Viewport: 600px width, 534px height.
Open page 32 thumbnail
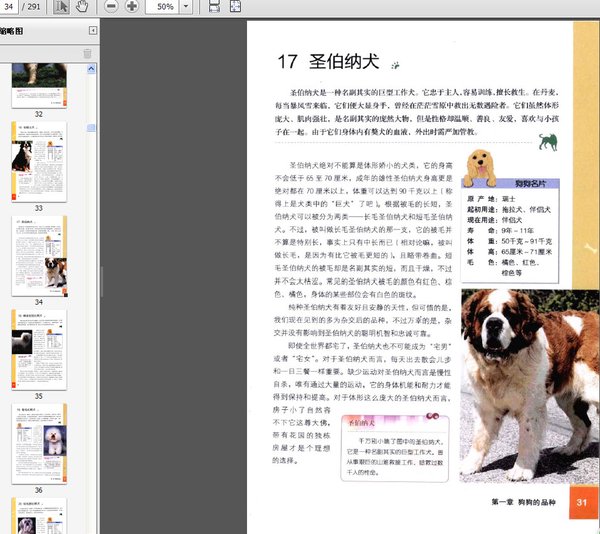pyautogui.click(x=38, y=85)
